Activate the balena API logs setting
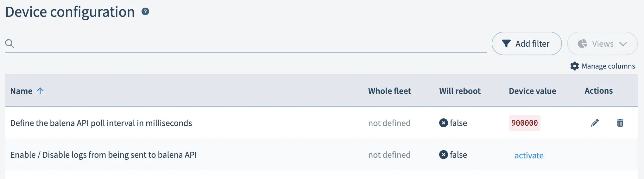Viewport: 644px width, 179px height. (x=529, y=155)
